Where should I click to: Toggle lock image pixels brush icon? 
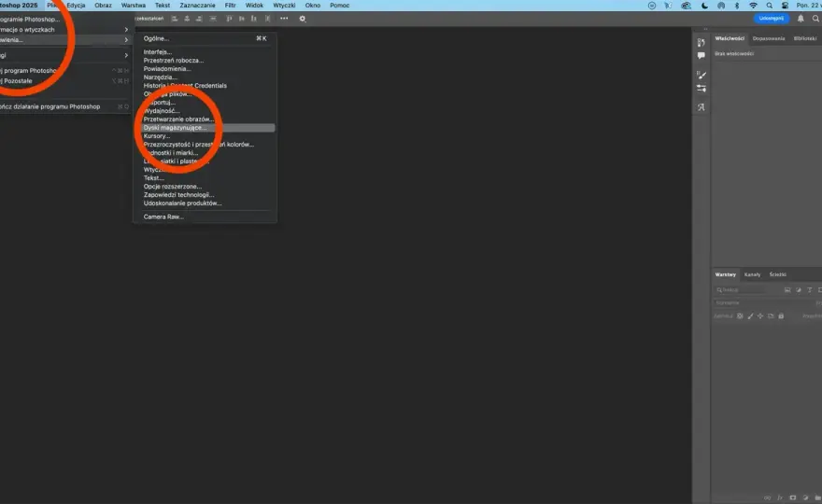[x=750, y=315]
